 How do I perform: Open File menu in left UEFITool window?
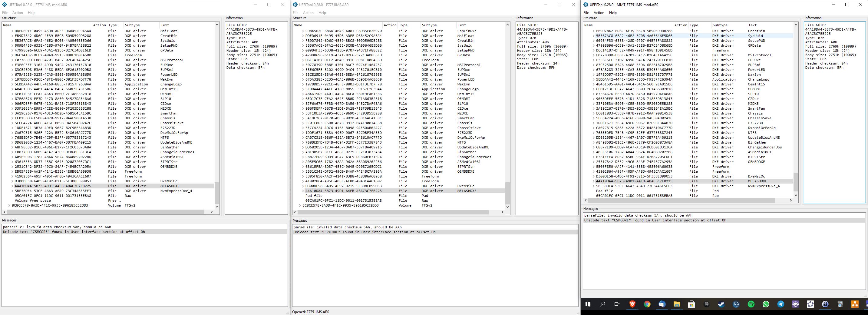(5, 13)
